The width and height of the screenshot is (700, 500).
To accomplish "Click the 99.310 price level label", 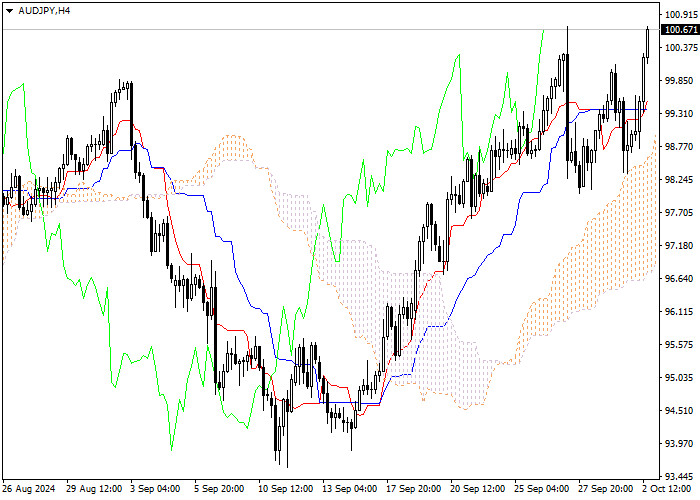I will (x=679, y=114).
